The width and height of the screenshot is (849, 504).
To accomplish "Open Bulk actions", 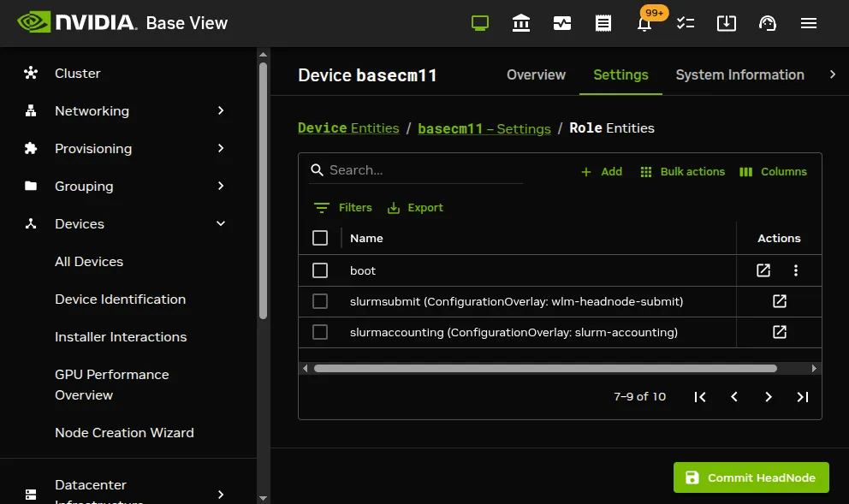I will point(682,172).
